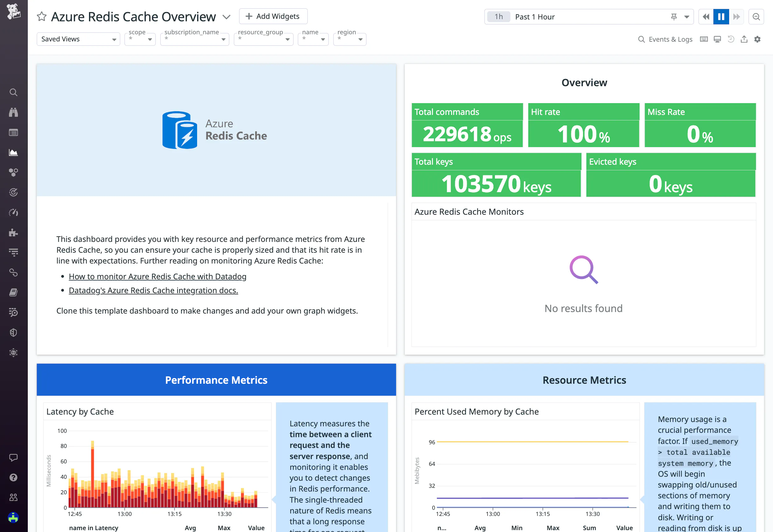Click the binoculars watchdog icon in sidebar
This screenshot has width=773, height=532.
click(x=13, y=112)
